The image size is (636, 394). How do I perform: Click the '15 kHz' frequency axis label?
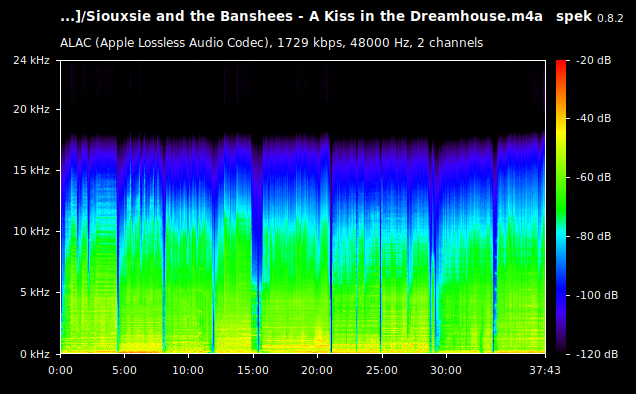(31, 170)
